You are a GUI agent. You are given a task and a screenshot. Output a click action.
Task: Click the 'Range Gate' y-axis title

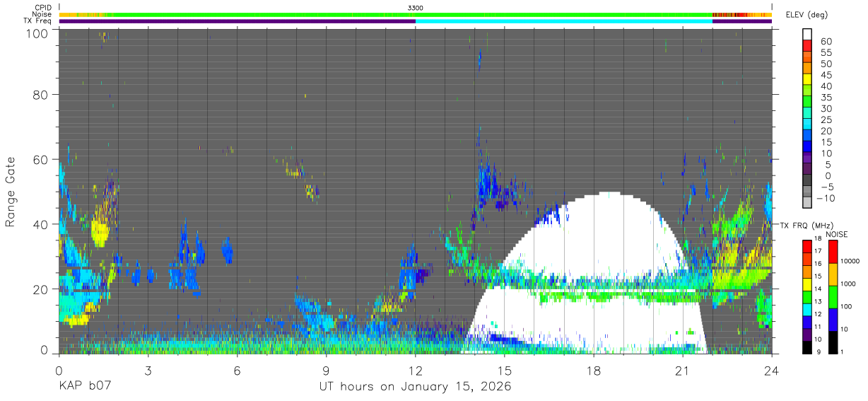click(x=10, y=191)
